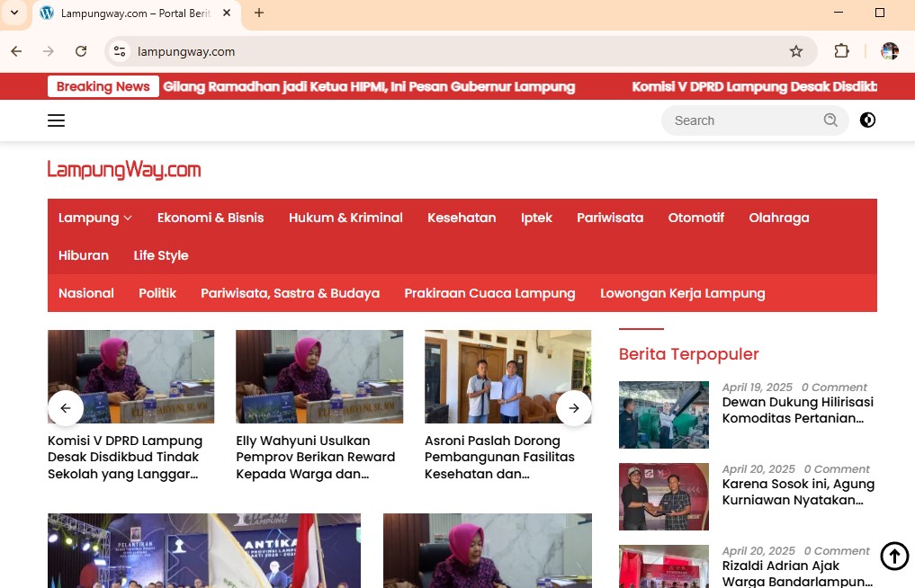Open Hukum & Kriminal menu item
Viewport: 915px width, 588px height.
tap(345, 218)
